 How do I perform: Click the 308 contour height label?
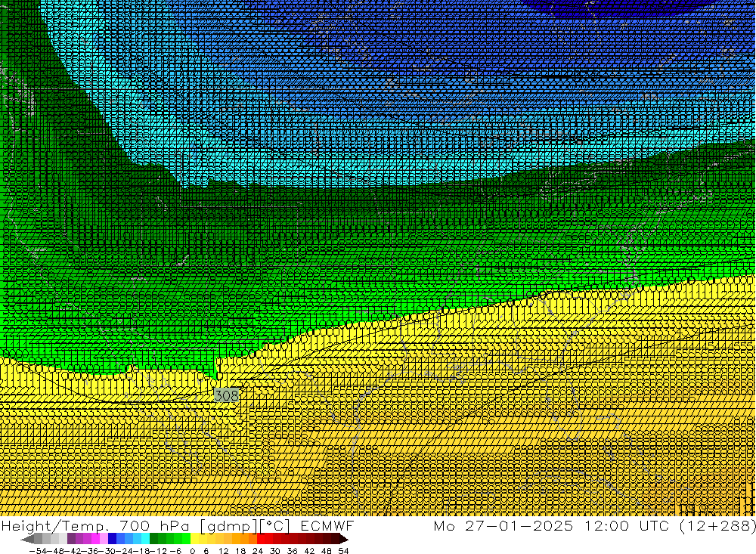[x=226, y=396]
